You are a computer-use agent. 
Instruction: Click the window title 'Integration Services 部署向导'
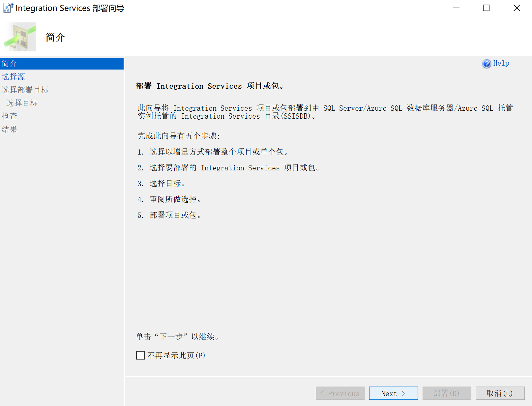click(70, 8)
